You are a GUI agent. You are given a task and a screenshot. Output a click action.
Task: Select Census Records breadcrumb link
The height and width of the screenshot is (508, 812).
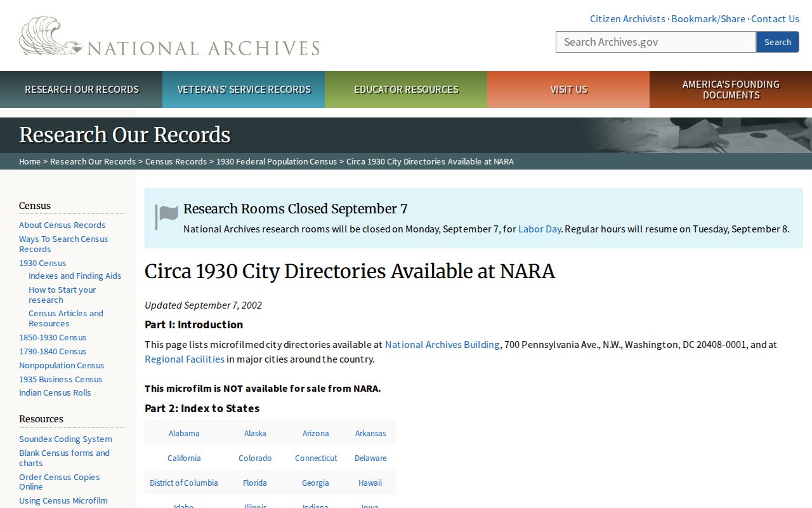(x=176, y=161)
